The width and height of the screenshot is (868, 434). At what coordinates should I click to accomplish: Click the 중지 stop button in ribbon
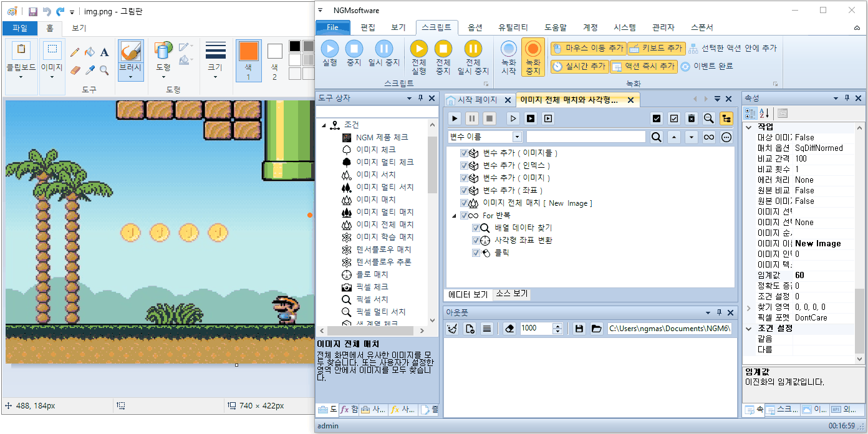point(354,53)
